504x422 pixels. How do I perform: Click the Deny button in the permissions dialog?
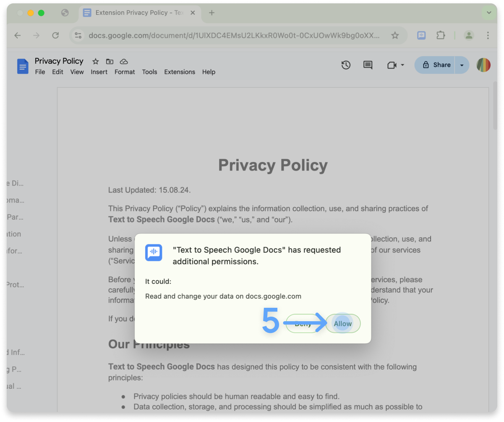pyautogui.click(x=303, y=324)
